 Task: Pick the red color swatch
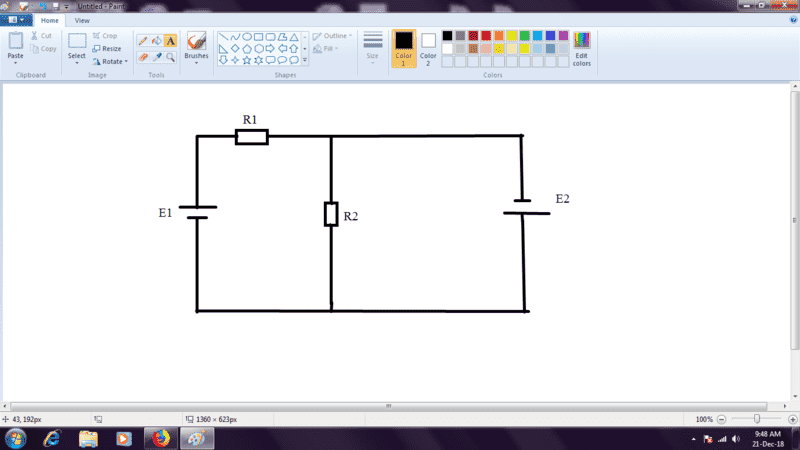[486, 36]
